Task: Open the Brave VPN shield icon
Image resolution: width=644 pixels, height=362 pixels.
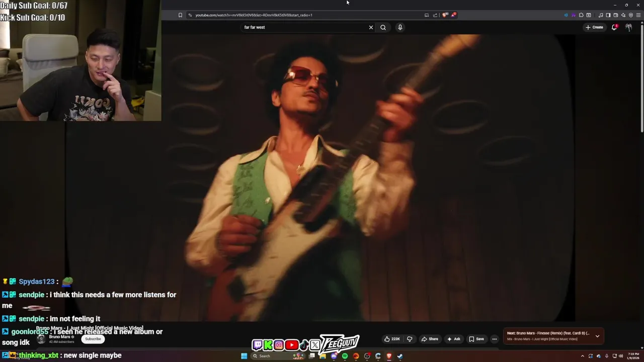Action: click(631, 15)
